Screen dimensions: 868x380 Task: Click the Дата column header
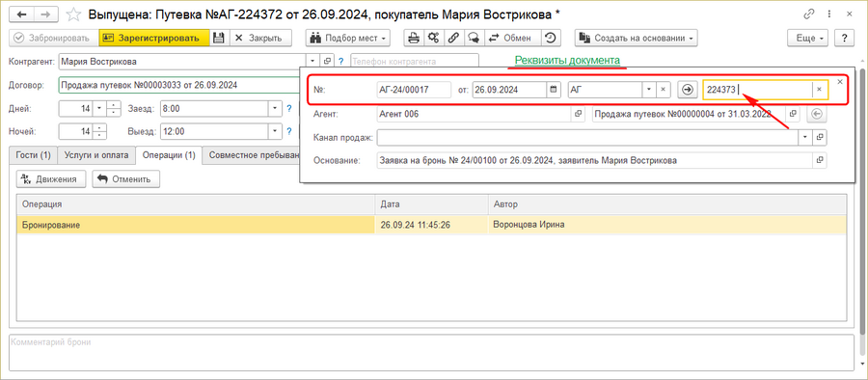pyautogui.click(x=432, y=204)
